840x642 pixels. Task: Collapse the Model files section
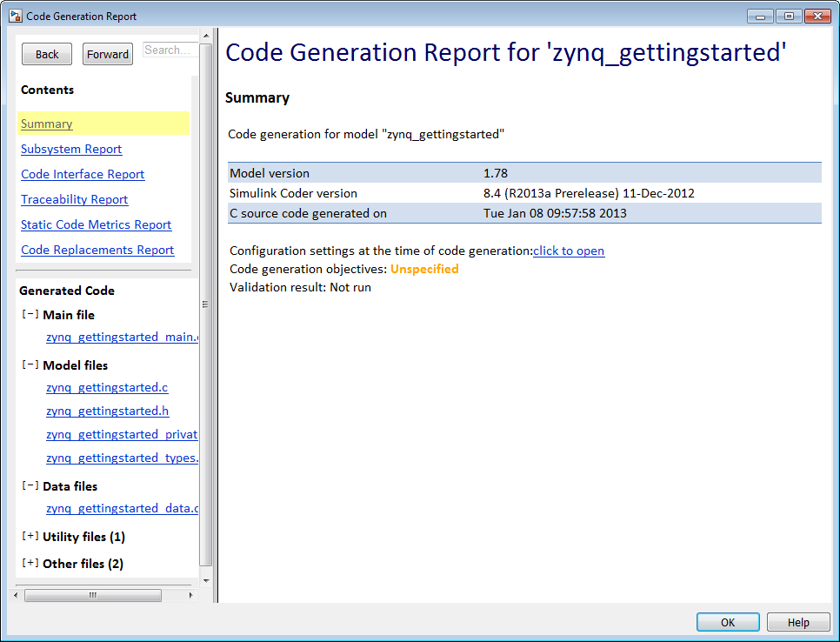pos(30,364)
